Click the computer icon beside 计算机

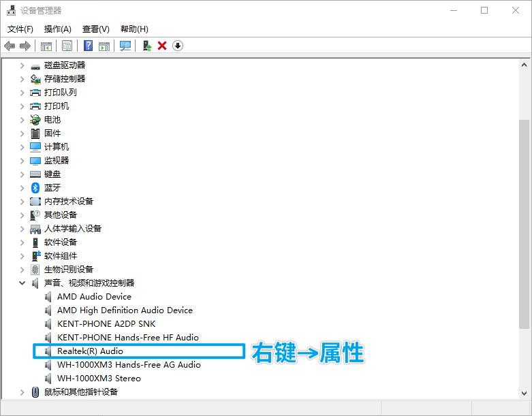click(35, 147)
